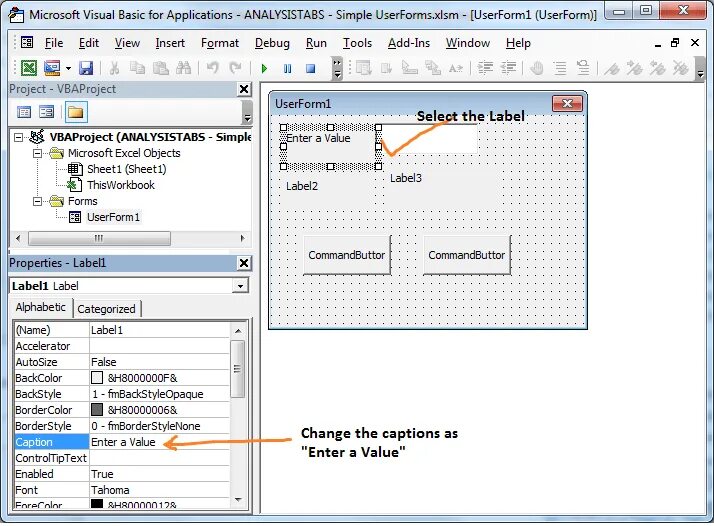Click the BackColor color swatch

97,378
